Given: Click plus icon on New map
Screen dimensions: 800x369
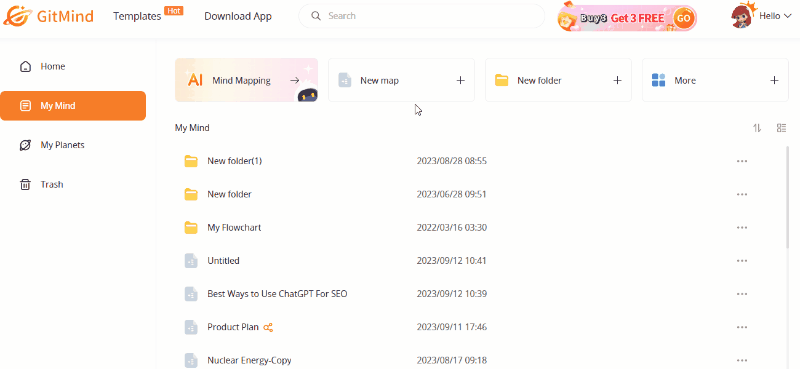Looking at the screenshot, I should (460, 80).
